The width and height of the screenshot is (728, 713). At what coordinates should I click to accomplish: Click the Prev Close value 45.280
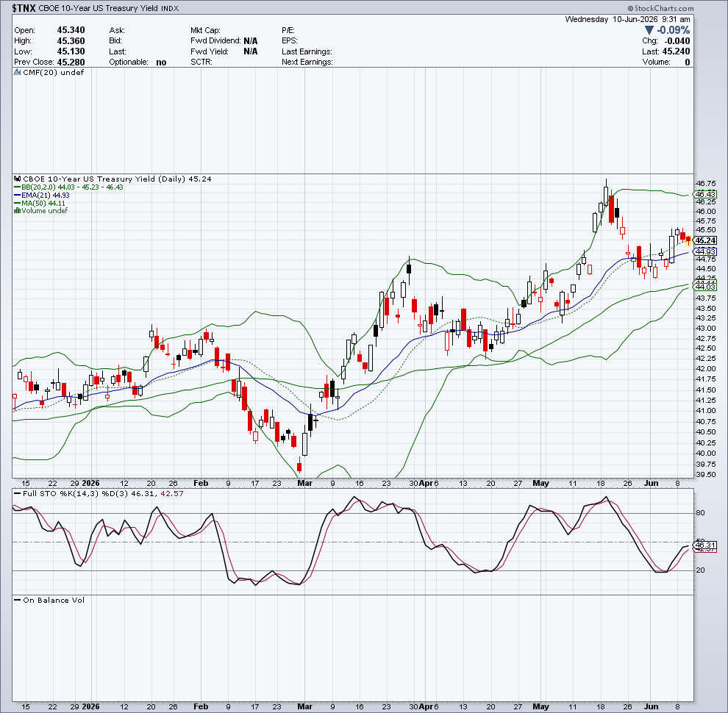(71, 62)
